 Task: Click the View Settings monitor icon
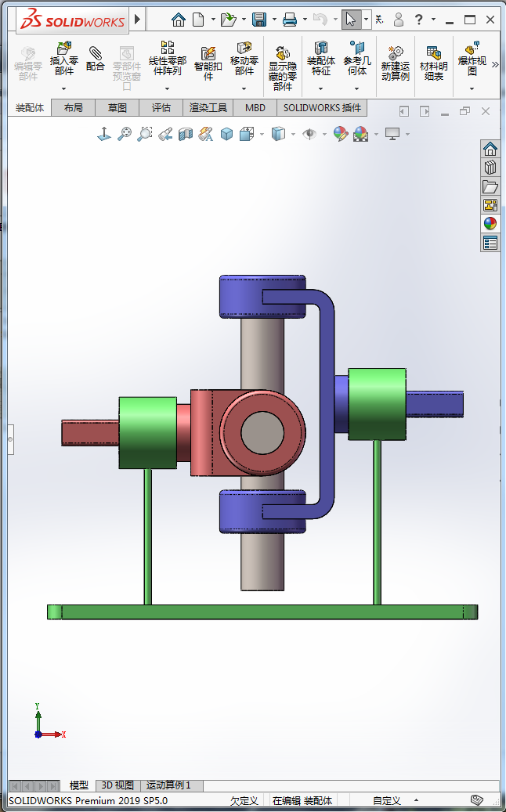[392, 134]
